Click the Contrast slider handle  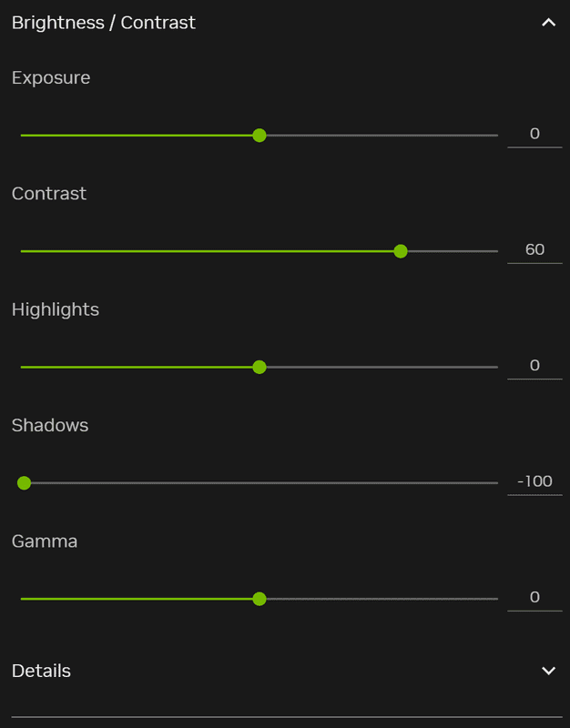(x=401, y=251)
